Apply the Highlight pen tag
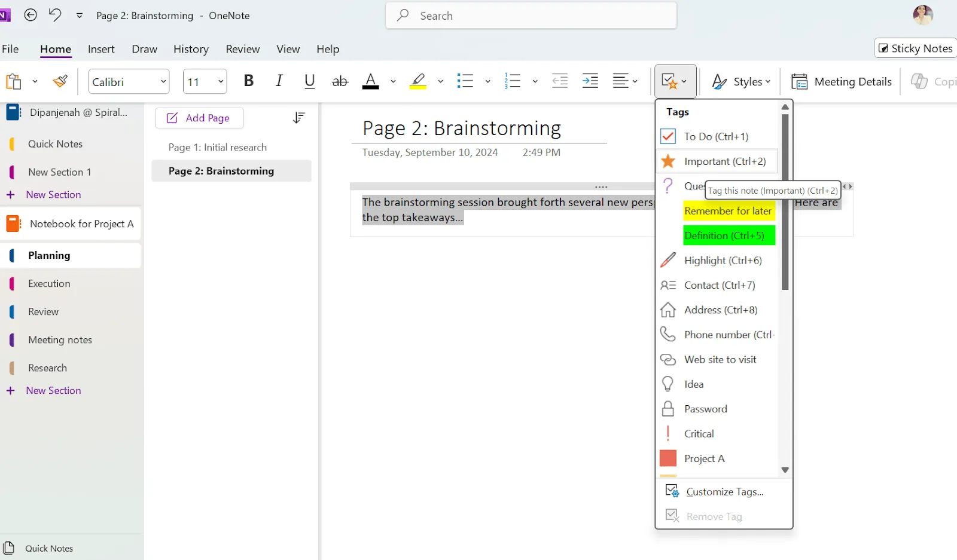The width and height of the screenshot is (957, 560). (x=717, y=261)
